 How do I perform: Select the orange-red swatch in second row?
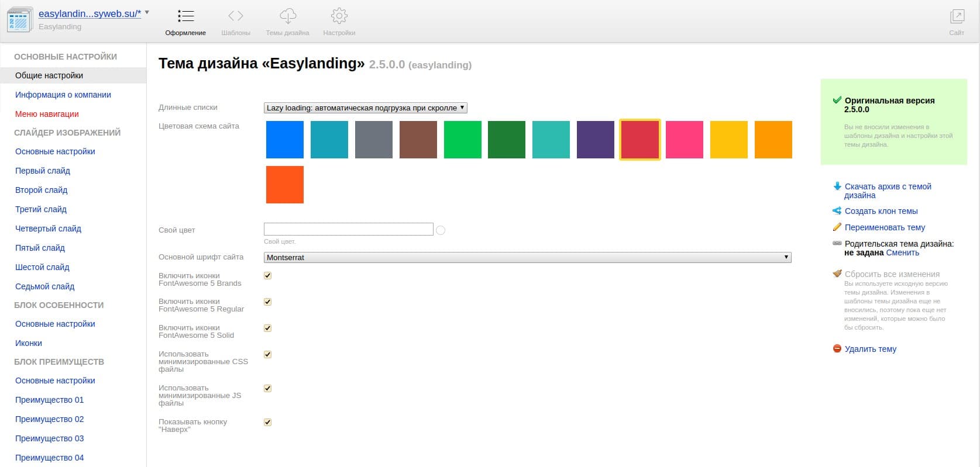285,185
